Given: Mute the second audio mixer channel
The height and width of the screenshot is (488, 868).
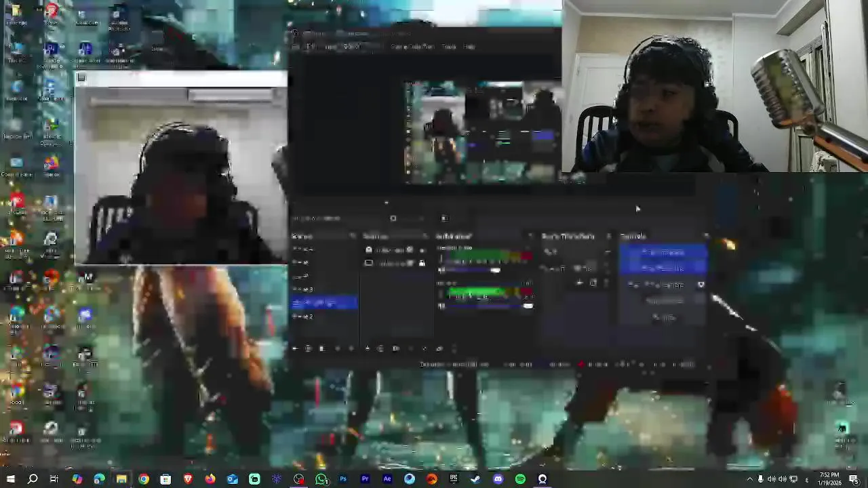Looking at the screenshot, I should pos(441,306).
